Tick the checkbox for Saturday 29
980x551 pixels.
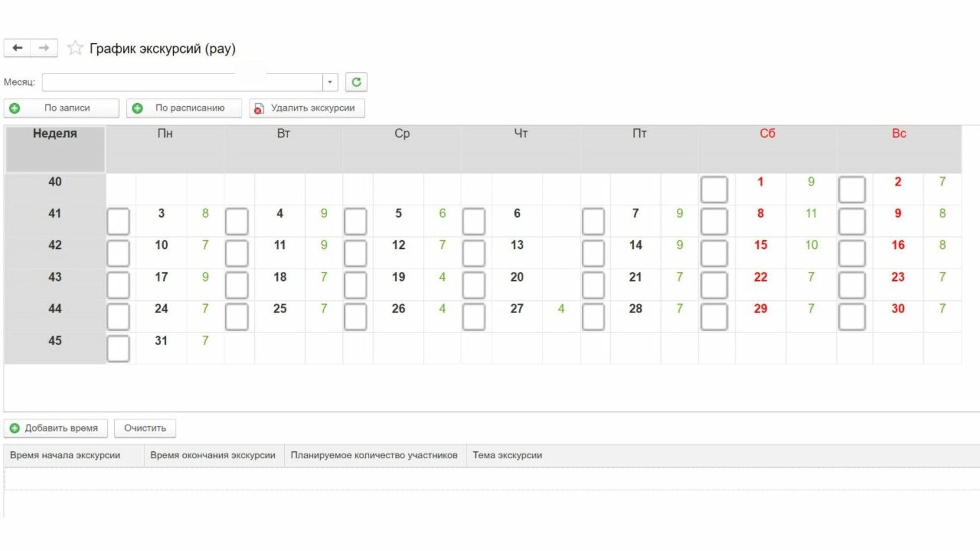coord(714,317)
